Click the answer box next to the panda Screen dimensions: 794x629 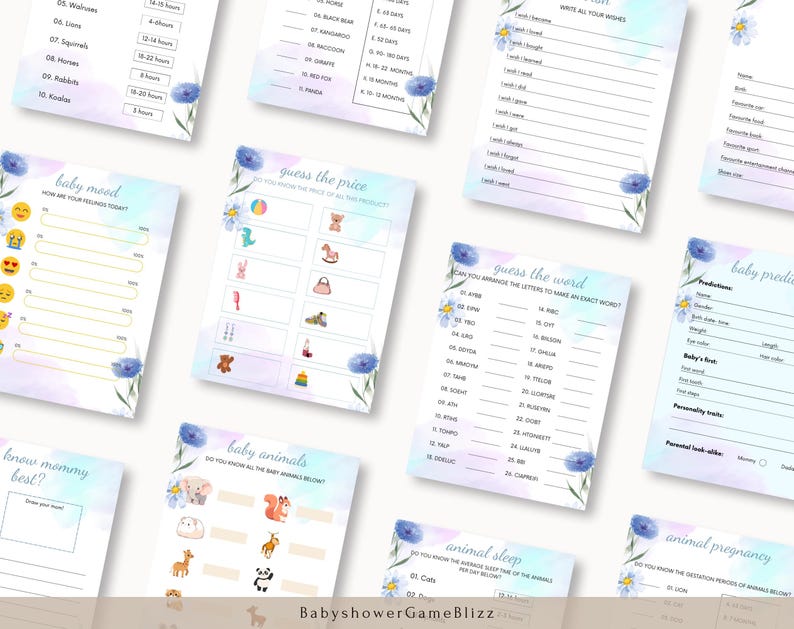click(x=299, y=587)
